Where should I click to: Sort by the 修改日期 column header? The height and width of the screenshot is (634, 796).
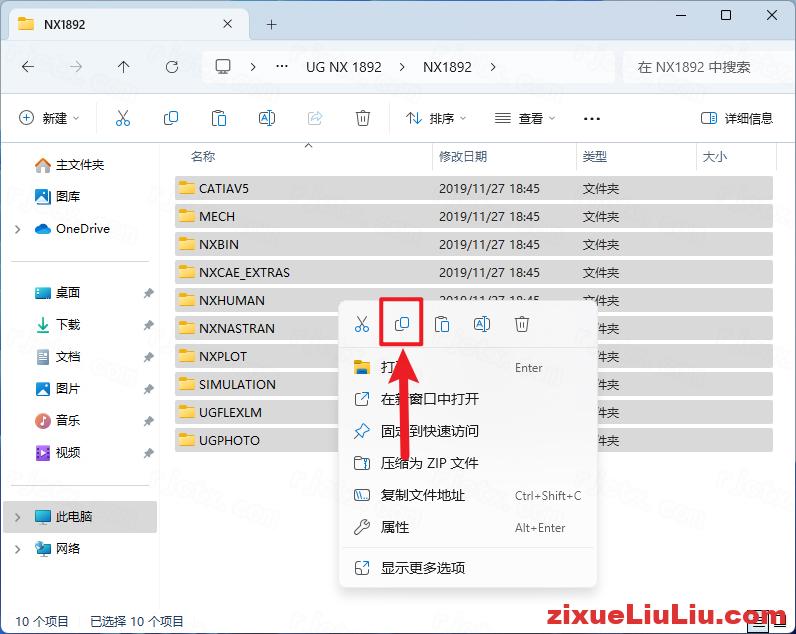pyautogui.click(x=462, y=156)
